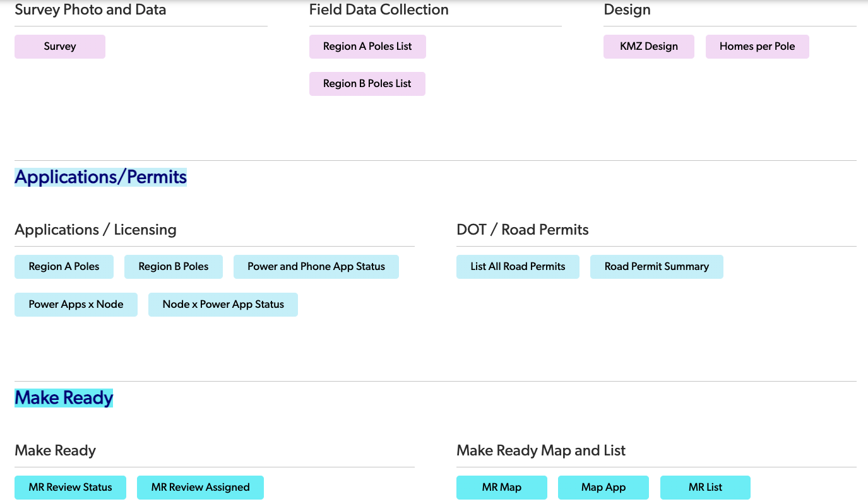Open MR Review Status
Screen dimensions: 868x504
(70, 488)
